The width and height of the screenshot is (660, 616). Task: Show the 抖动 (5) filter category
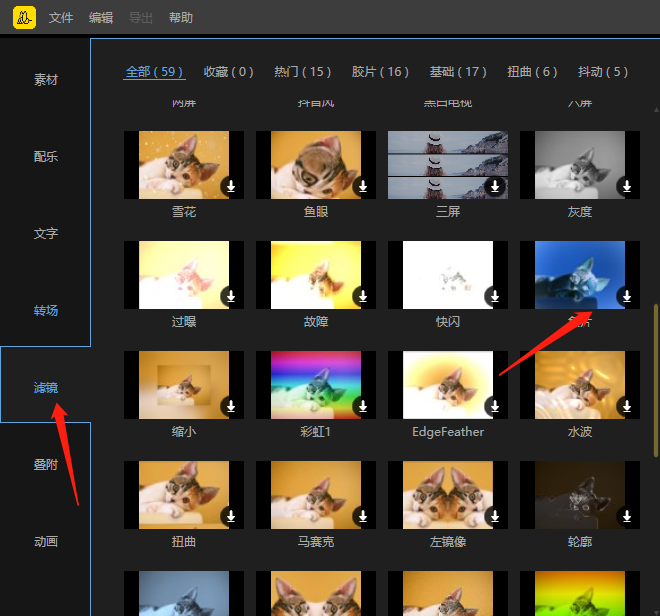pyautogui.click(x=603, y=72)
